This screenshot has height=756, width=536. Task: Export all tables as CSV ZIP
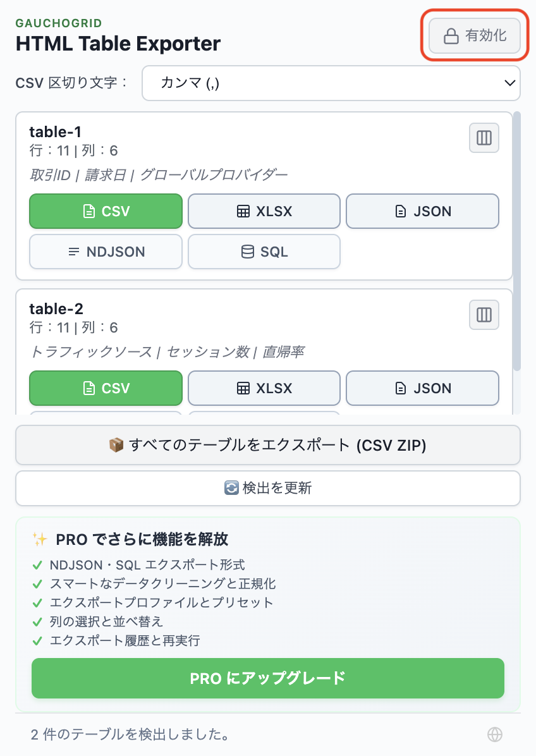tap(267, 445)
